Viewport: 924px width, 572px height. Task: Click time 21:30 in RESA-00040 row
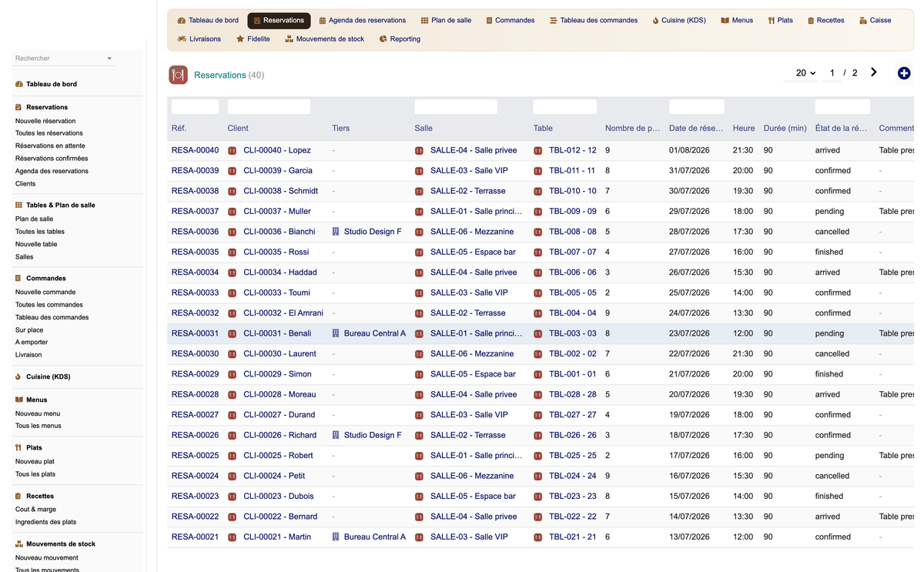point(743,151)
